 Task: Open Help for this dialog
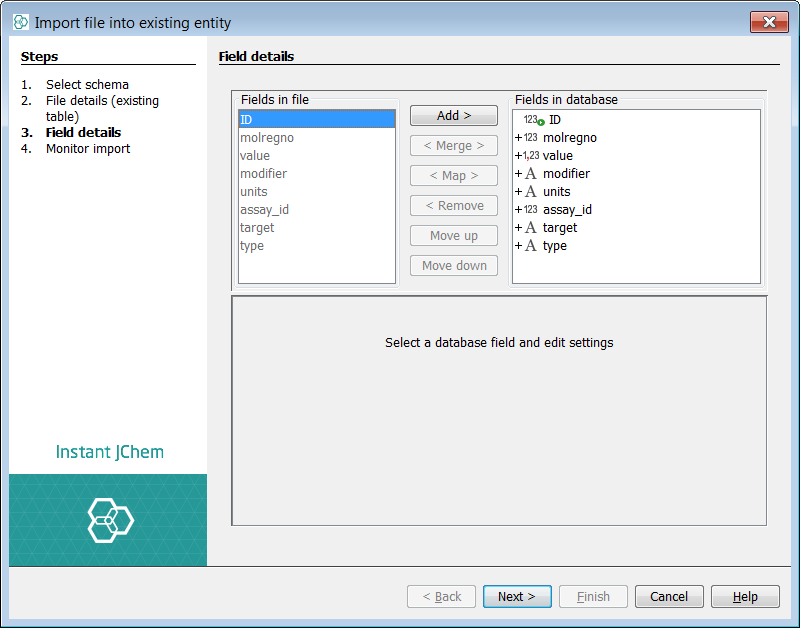click(x=745, y=597)
